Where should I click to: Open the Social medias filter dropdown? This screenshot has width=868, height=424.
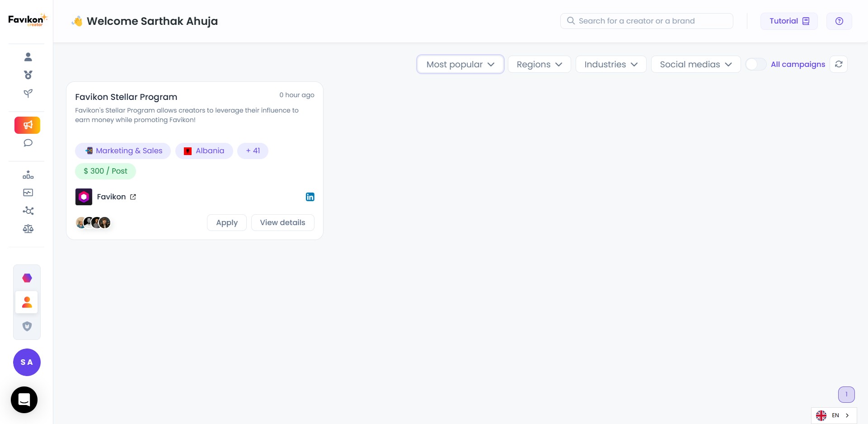click(x=696, y=64)
